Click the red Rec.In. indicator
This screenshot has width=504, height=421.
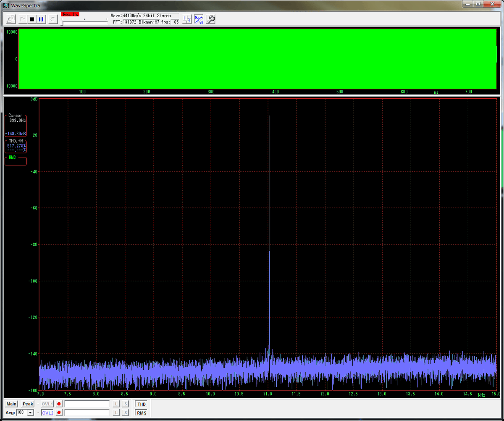pos(70,14)
